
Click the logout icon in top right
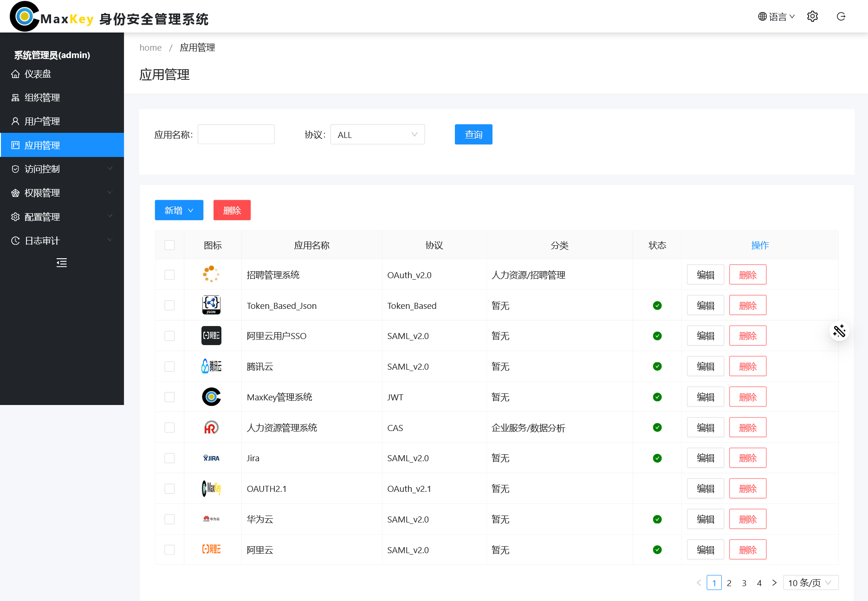pyautogui.click(x=841, y=17)
